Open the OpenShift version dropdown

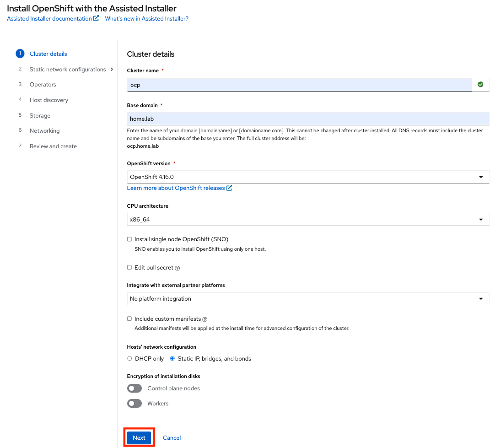tap(308, 177)
